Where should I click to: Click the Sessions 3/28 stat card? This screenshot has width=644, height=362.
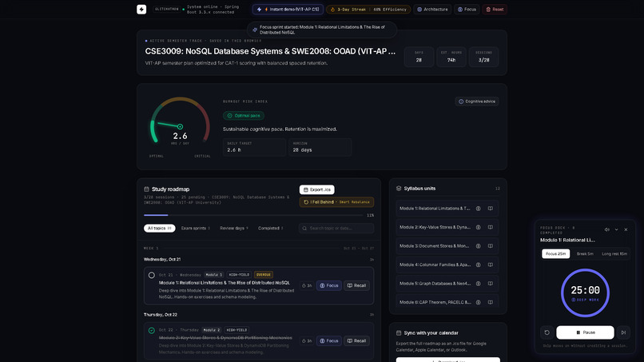[x=484, y=57]
